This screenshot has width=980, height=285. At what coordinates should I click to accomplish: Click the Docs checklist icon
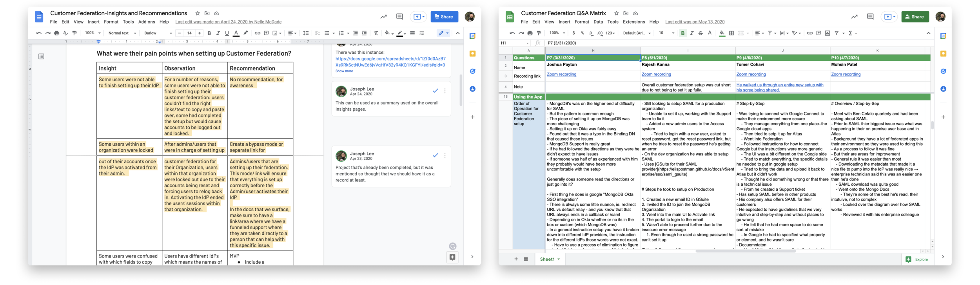pyautogui.click(x=318, y=33)
